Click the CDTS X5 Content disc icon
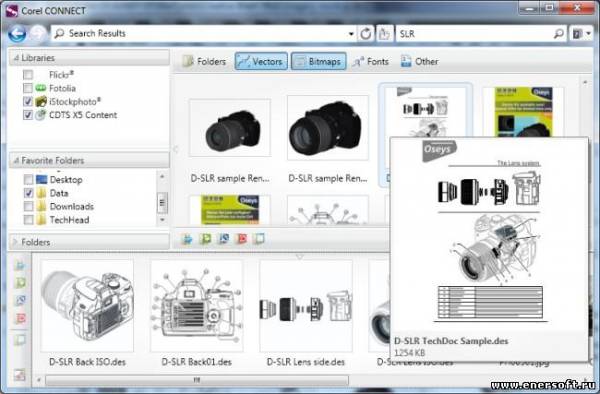Screen dimensions: 600x394 [41, 115]
